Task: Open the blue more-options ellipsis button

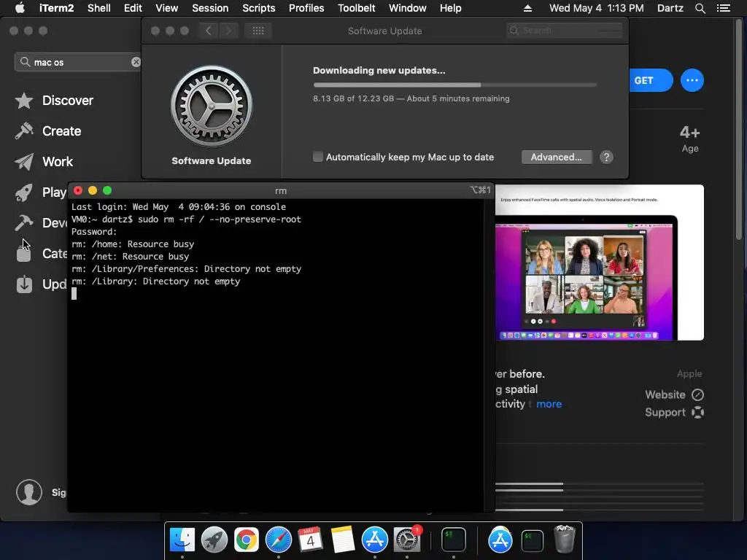Action: (x=692, y=80)
